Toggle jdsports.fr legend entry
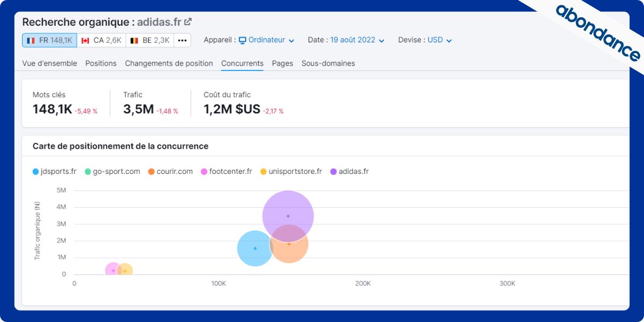Image resolution: width=644 pixels, height=322 pixels. [x=54, y=172]
